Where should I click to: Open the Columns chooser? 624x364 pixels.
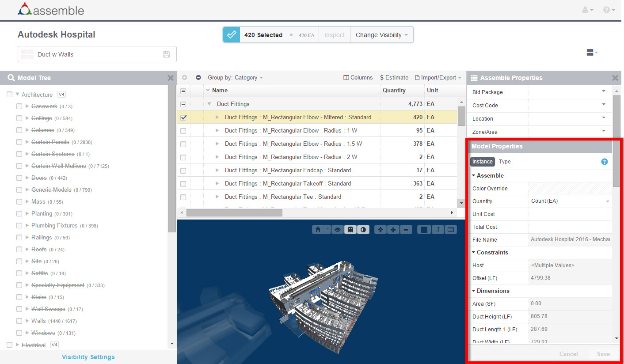click(x=358, y=77)
